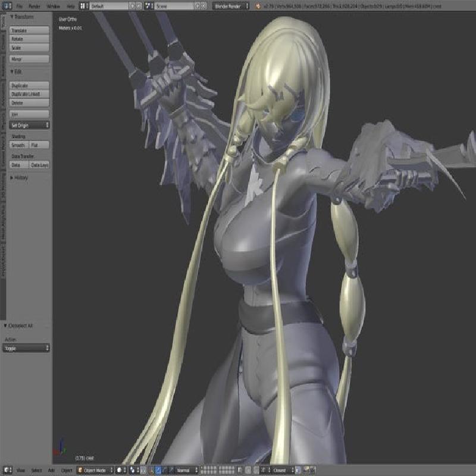Image resolution: width=476 pixels, height=476 pixels.
Task: Add a new screen layout with plus icon
Action: coord(132,6)
